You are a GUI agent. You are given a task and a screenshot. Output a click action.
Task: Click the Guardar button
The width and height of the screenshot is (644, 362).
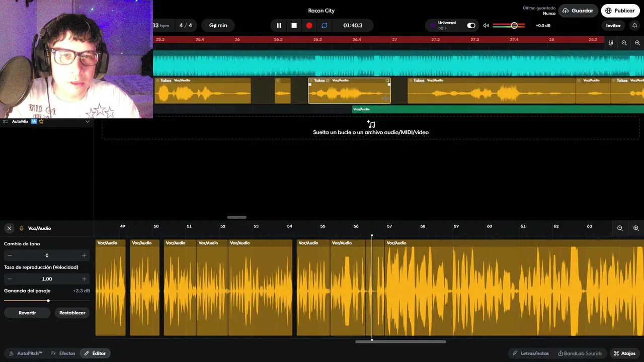[x=578, y=11]
